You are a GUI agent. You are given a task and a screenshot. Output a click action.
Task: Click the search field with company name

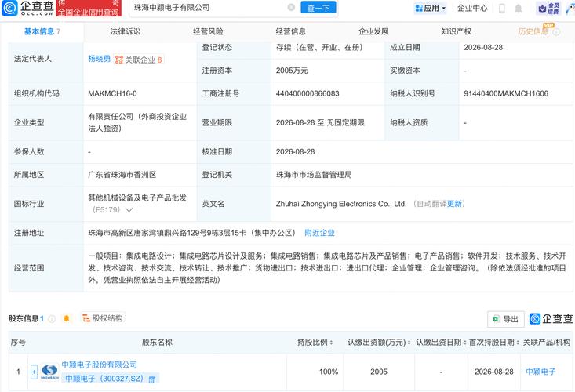click(x=209, y=8)
